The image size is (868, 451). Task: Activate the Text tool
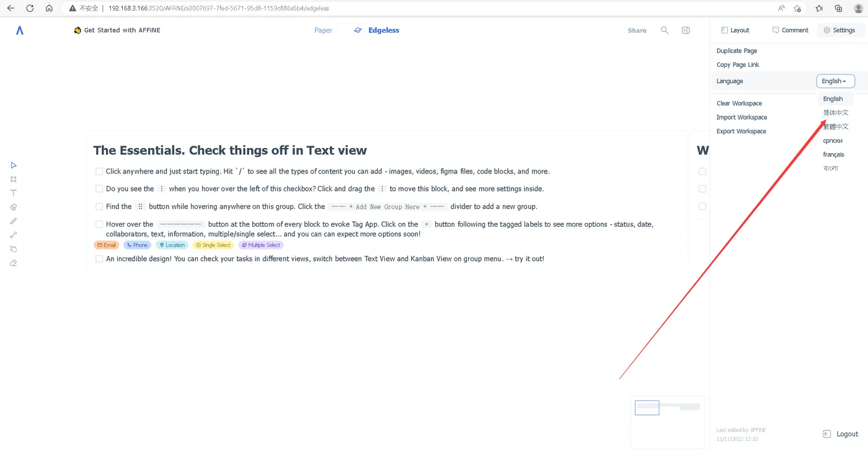pyautogui.click(x=14, y=193)
